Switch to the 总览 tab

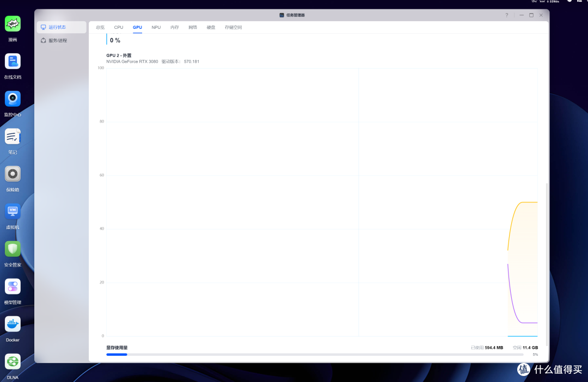coord(100,27)
